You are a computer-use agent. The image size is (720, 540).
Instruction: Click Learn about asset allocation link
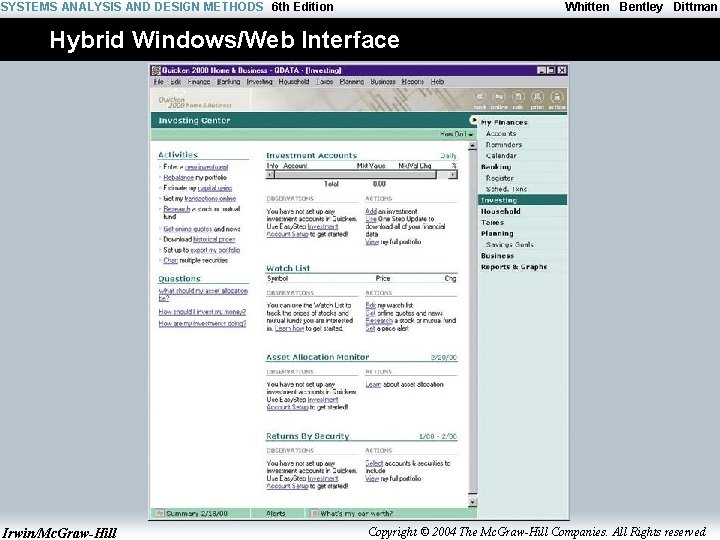click(373, 384)
